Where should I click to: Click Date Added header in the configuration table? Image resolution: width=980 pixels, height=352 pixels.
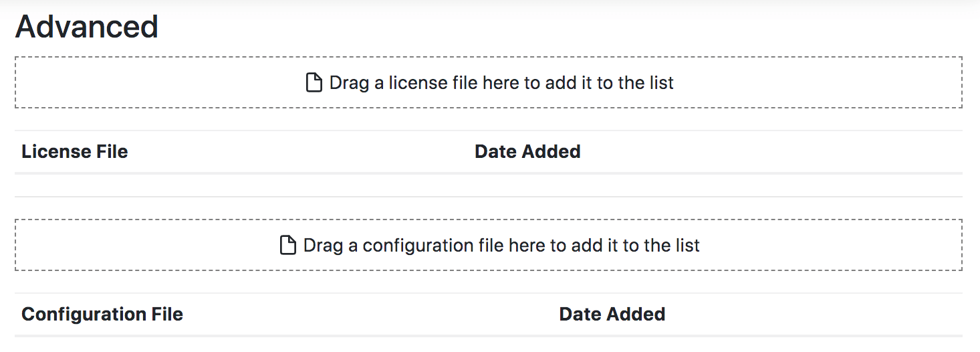(x=612, y=315)
